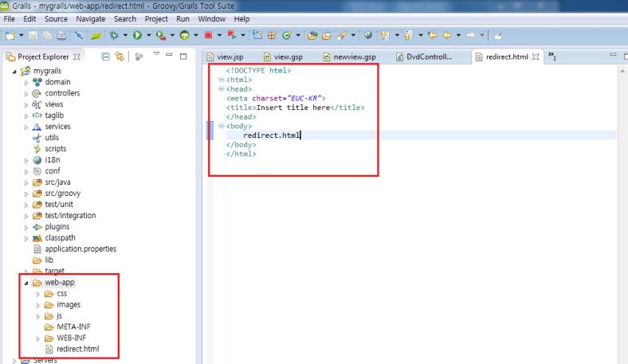Click the green leaf Grails command icon
628x364 pixels.
click(x=96, y=36)
